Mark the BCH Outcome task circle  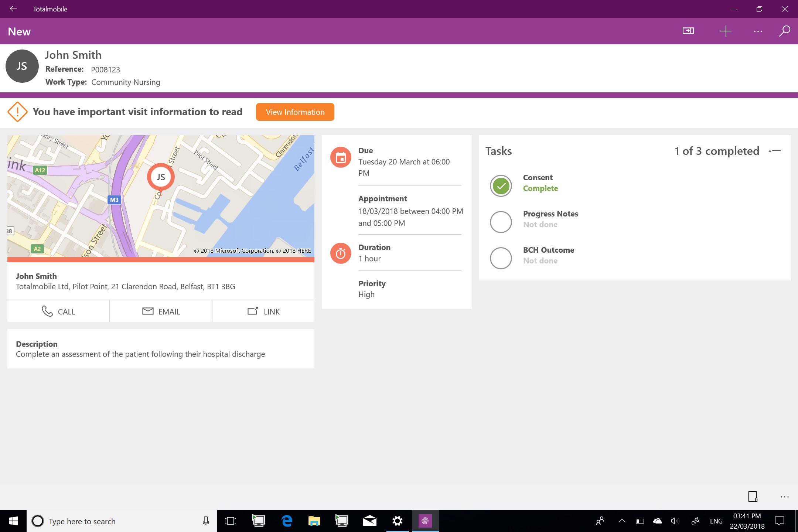501,258
